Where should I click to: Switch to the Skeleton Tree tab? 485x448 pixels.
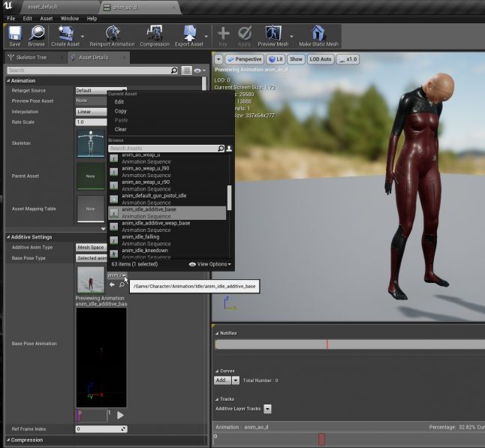(x=32, y=58)
